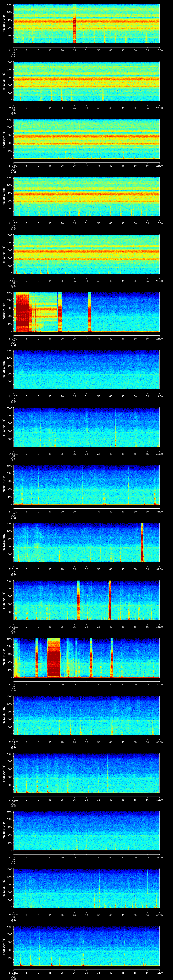The width and height of the screenshot is (173, 980).
Task: Click the '21:33:00' time label
Action: [x=13, y=684]
